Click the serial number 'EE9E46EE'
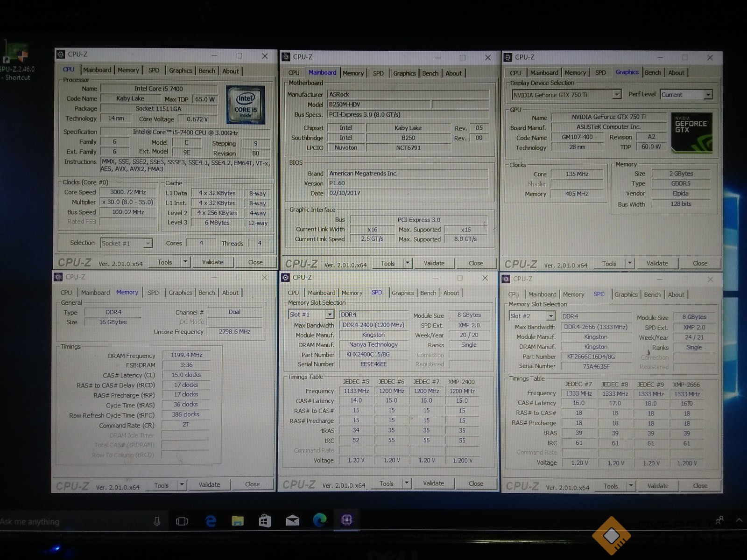Viewport: 747px width, 560px height. [373, 364]
